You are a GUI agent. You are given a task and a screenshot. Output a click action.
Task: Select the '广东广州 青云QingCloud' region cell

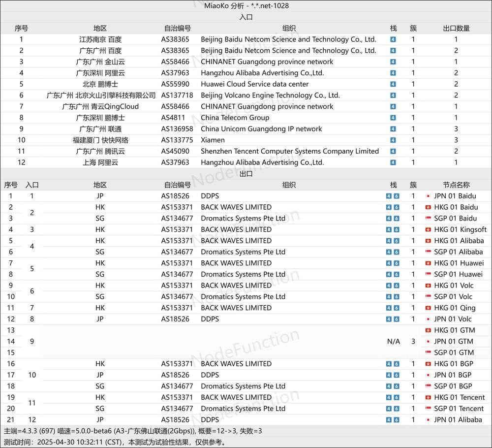(x=100, y=106)
